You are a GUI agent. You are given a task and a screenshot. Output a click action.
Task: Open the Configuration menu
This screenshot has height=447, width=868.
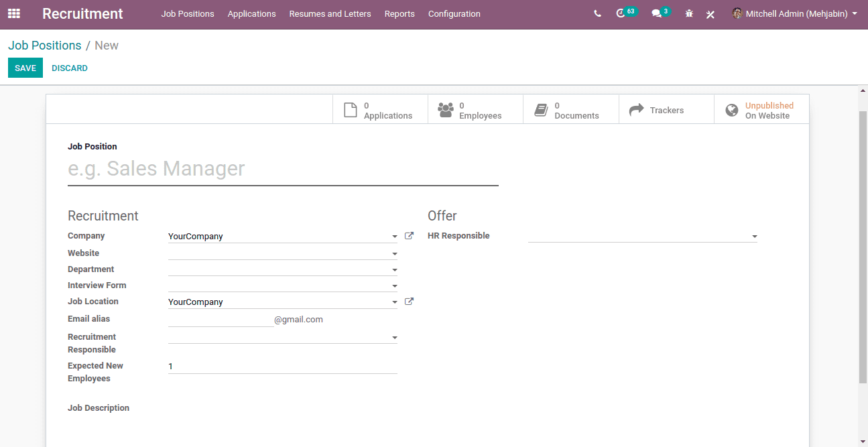click(x=454, y=13)
